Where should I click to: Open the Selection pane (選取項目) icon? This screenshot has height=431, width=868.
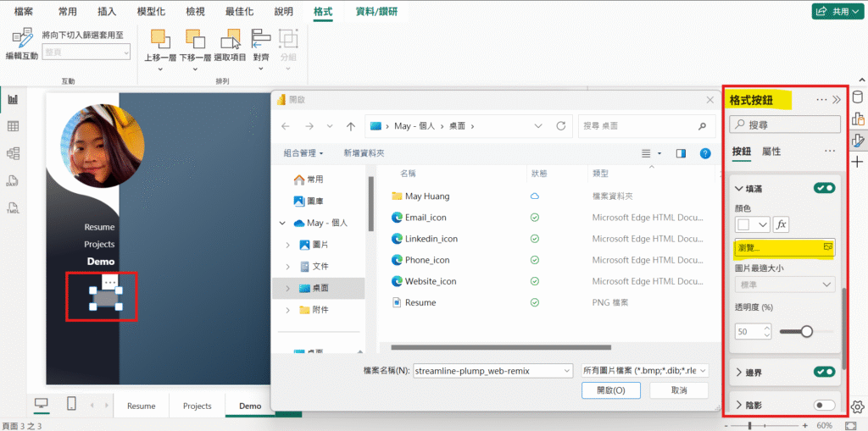[230, 39]
